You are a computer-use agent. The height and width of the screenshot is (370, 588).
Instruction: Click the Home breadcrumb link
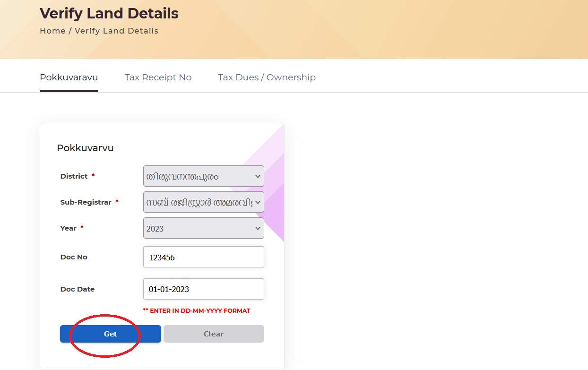click(x=52, y=31)
